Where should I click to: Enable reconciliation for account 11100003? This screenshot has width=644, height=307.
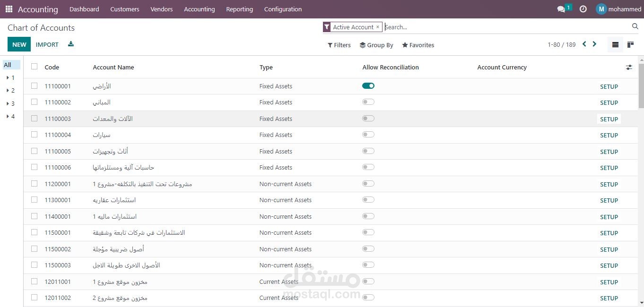coord(368,119)
